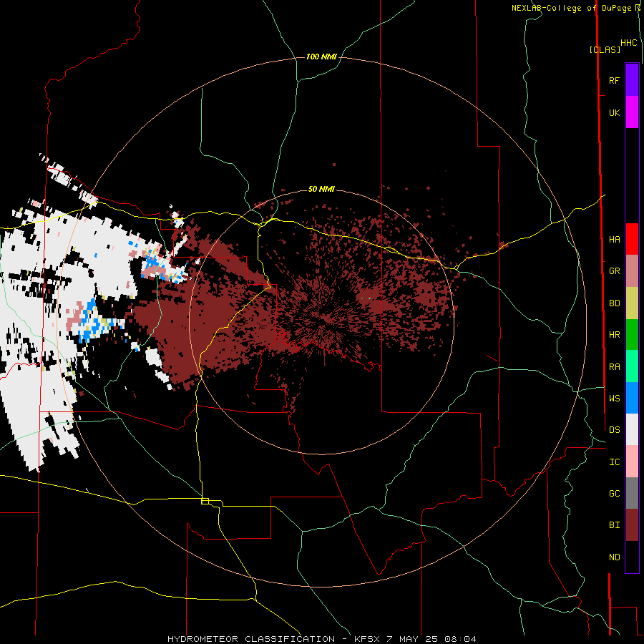Screen dimensions: 644x644
Task: Click the 50 NMI range ring label
Action: [321, 189]
